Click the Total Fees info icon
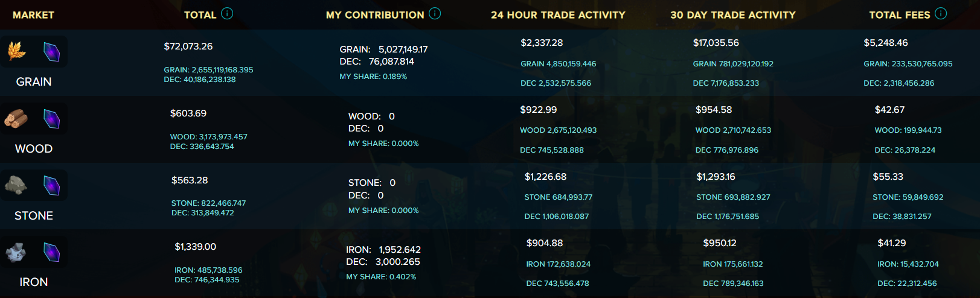980x298 pixels. (941, 13)
